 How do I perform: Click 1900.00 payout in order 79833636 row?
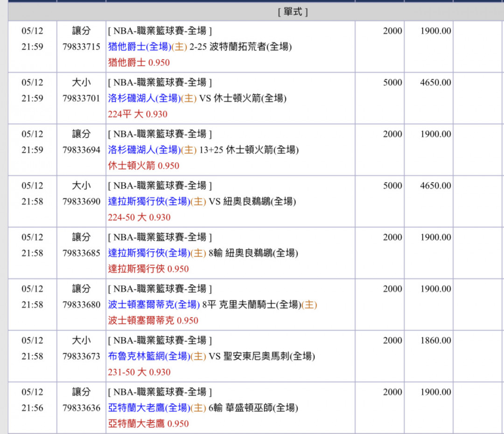[x=435, y=392]
